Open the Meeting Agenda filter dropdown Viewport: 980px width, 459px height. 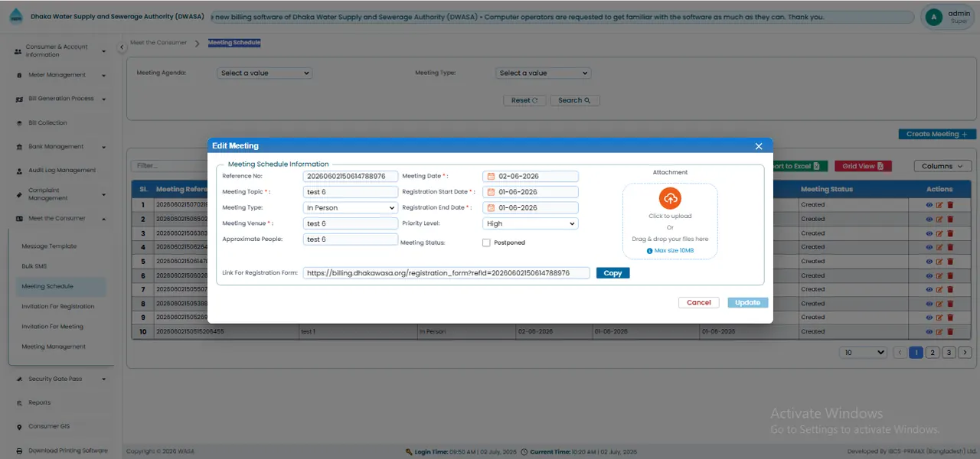pyautogui.click(x=264, y=73)
